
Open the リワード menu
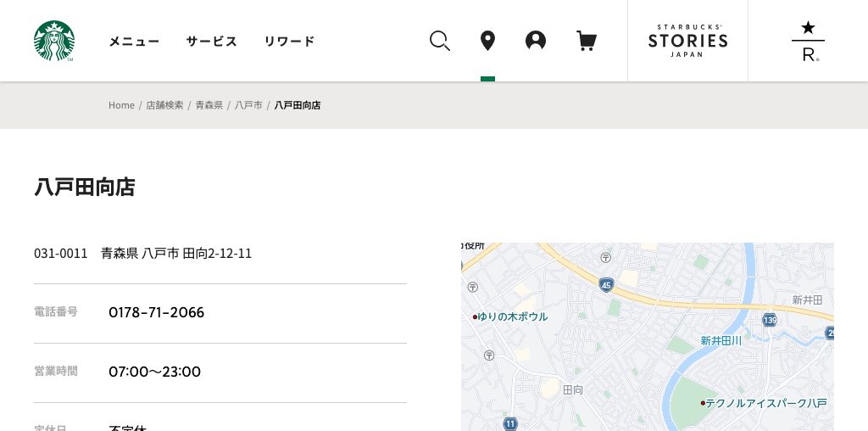290,42
